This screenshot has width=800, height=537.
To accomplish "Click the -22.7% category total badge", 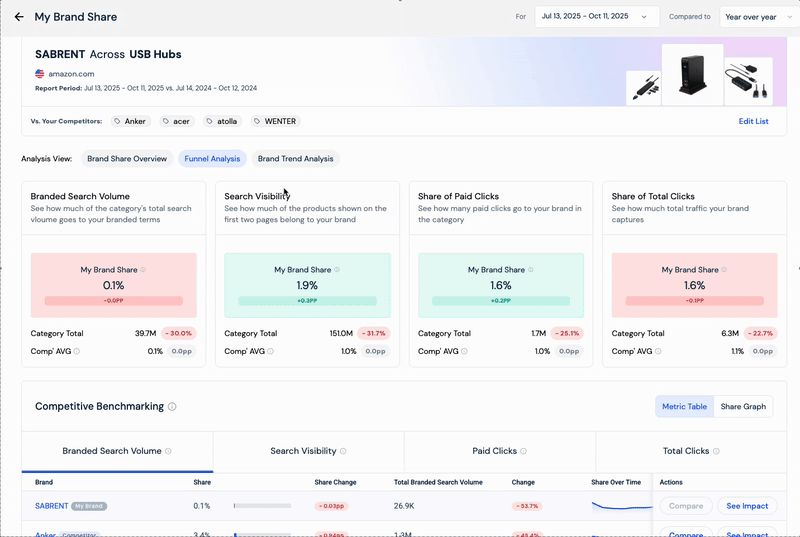I will (x=761, y=334).
